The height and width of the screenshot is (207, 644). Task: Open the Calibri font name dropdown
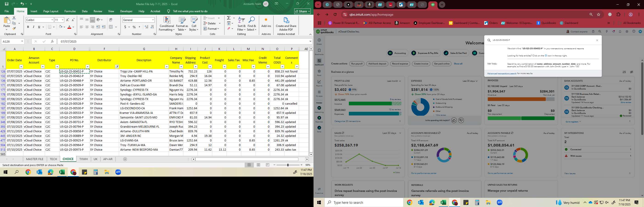click(52, 20)
